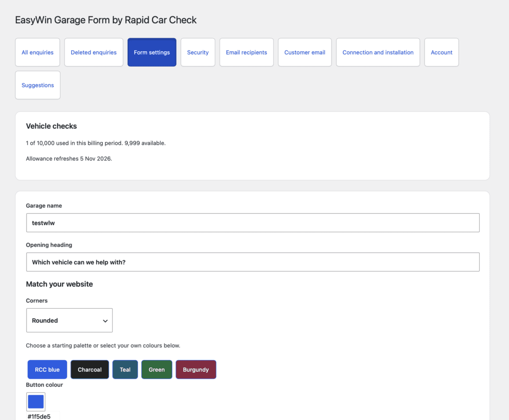Open the All enquiries tab
Image resolution: width=509 pixels, height=420 pixels.
tap(37, 52)
